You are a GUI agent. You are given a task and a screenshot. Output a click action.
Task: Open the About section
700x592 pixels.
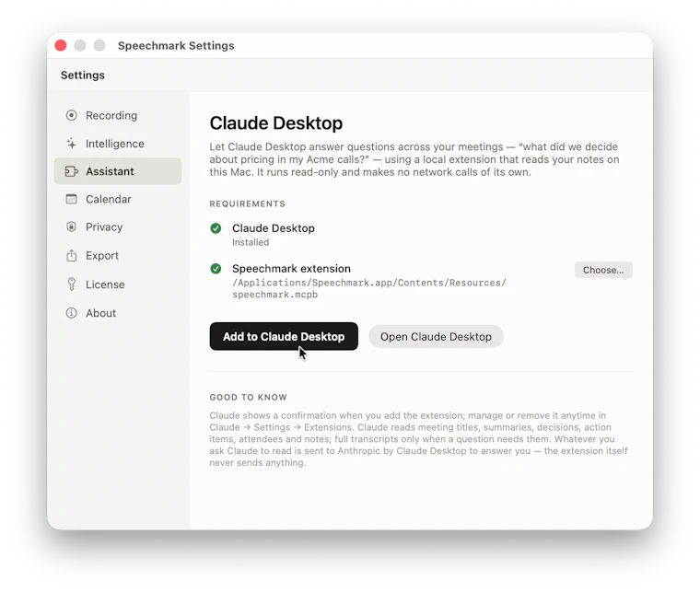pos(118,313)
